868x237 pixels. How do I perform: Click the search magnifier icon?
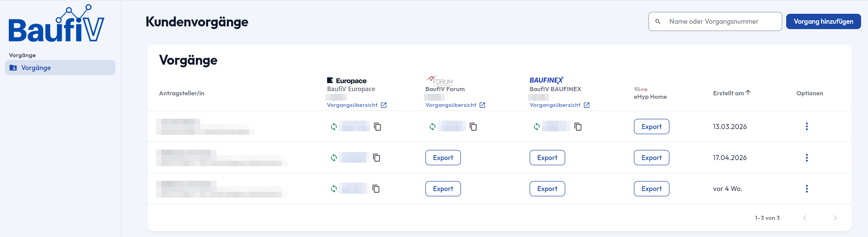pos(658,21)
